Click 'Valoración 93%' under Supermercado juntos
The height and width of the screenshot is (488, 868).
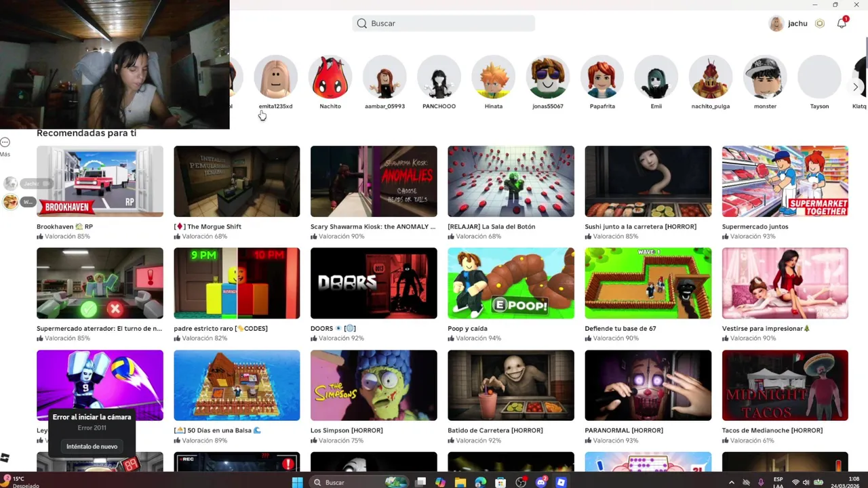click(753, 237)
